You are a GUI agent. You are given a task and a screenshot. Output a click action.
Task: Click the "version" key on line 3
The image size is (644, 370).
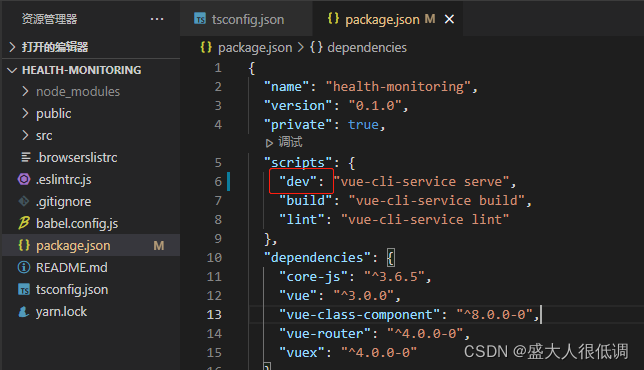click(x=298, y=106)
